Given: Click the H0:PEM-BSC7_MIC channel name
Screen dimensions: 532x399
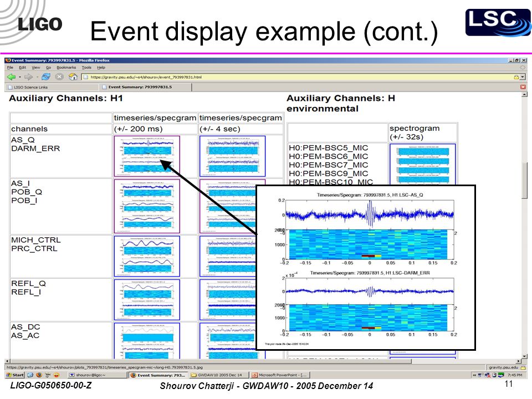Looking at the screenshot, I should [328, 165].
